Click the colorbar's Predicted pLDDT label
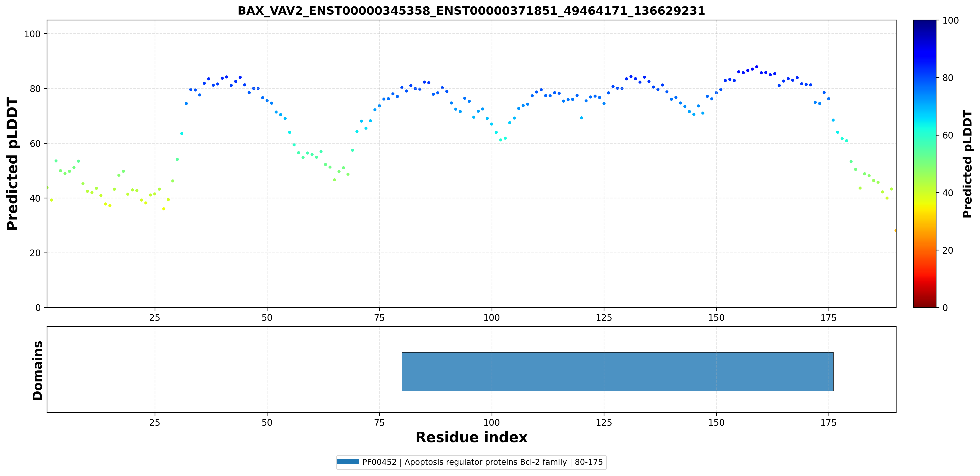Viewport: 980px width, 476px height. (x=967, y=164)
